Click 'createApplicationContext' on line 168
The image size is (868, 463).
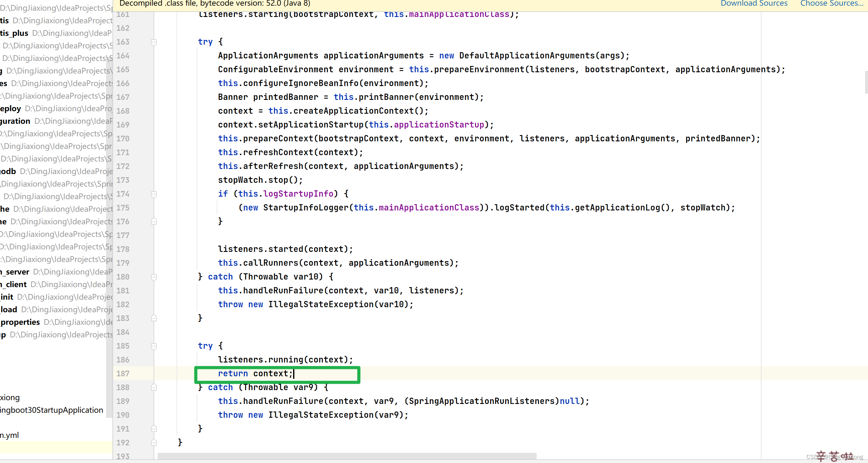point(353,111)
